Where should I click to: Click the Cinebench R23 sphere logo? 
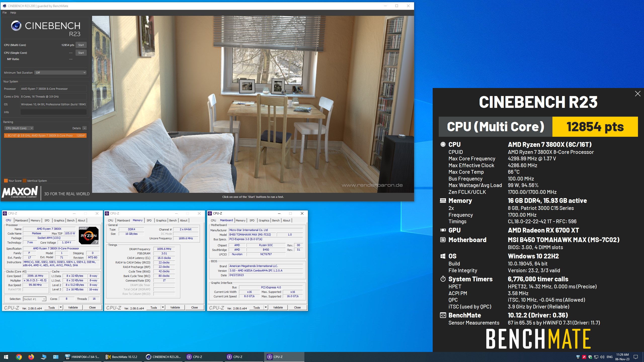16,26
